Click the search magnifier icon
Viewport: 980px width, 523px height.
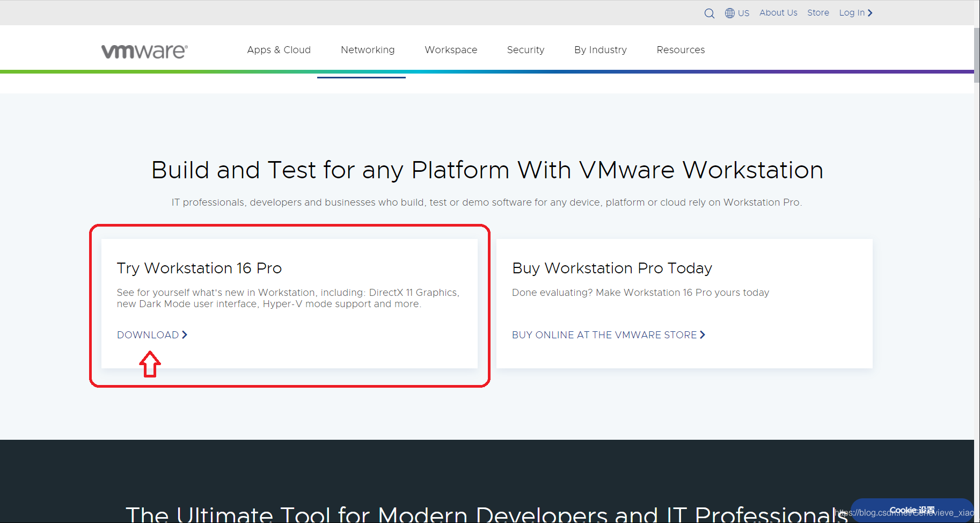pos(709,13)
